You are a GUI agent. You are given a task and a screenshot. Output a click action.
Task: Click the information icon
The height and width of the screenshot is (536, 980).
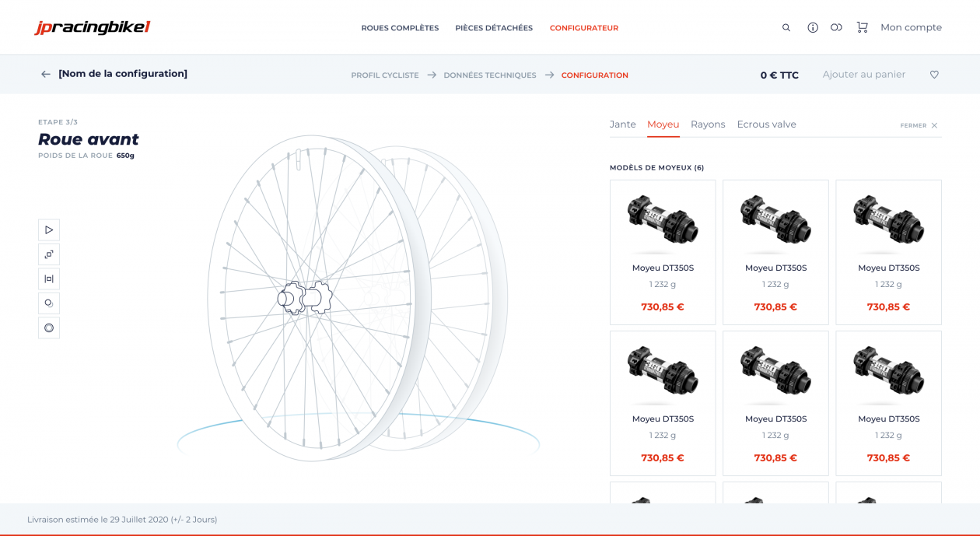[x=812, y=27]
